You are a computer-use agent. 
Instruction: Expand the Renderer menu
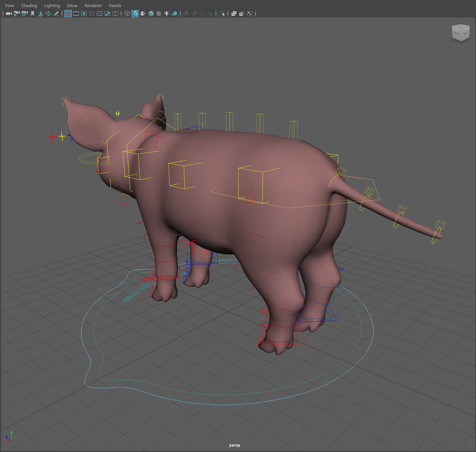tap(93, 5)
